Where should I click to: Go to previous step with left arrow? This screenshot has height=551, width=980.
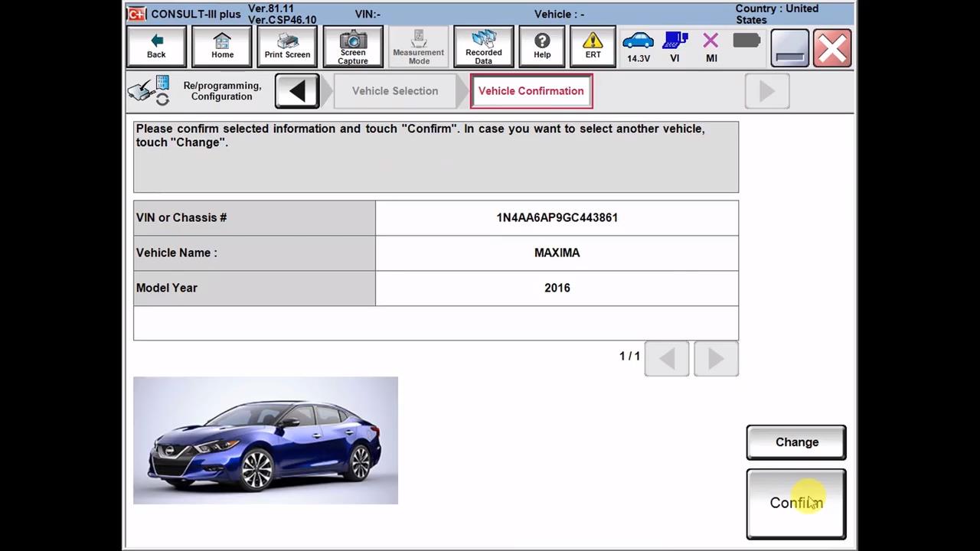point(298,91)
